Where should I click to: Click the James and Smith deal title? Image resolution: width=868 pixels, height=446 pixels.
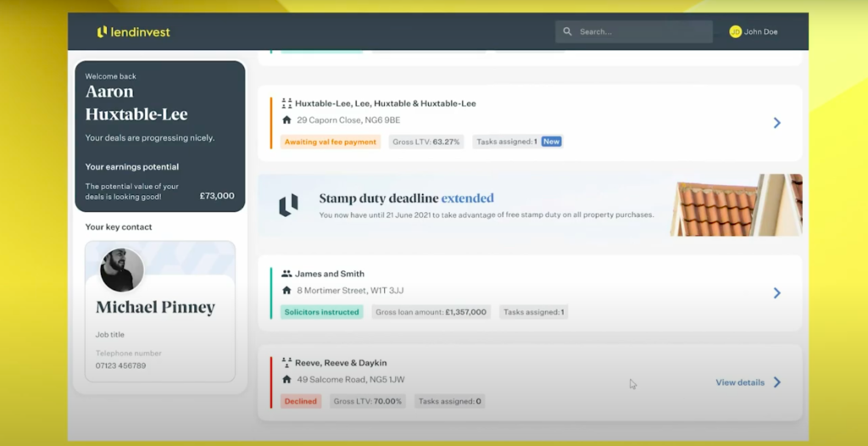point(330,274)
